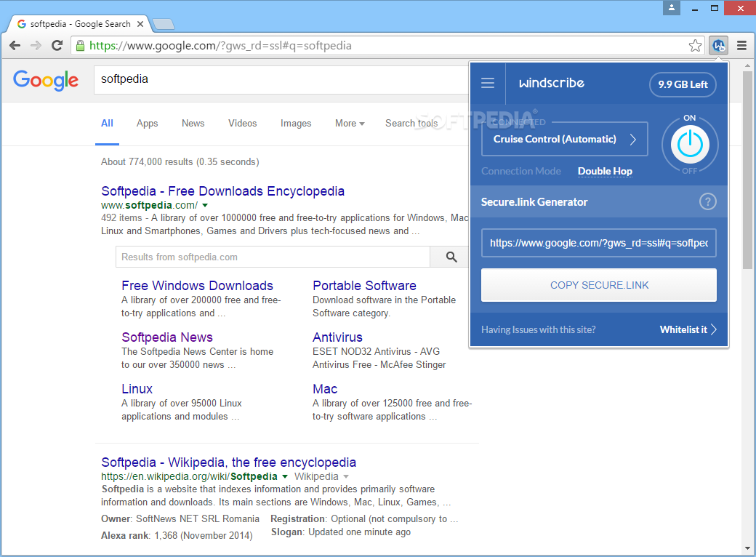Screen dimensions: 756x557
Task: Click the page vertical scrollbar thumb
Action: [747, 169]
